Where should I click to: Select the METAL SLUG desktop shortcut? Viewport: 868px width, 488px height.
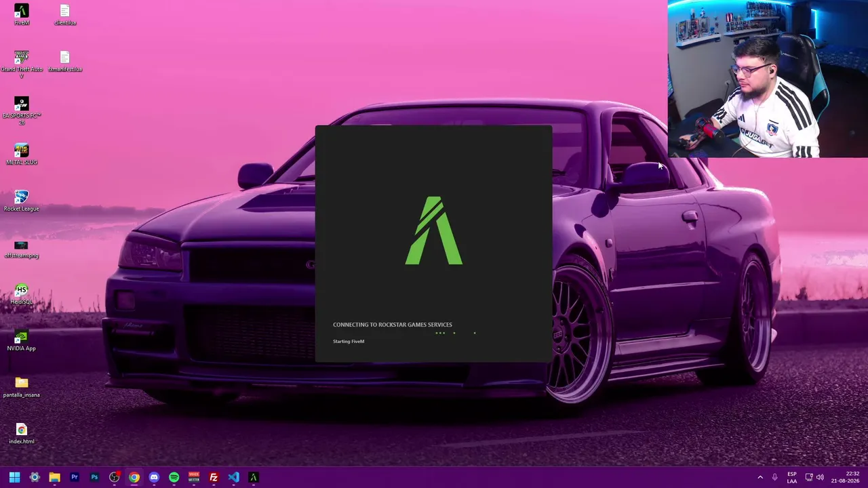click(x=22, y=155)
